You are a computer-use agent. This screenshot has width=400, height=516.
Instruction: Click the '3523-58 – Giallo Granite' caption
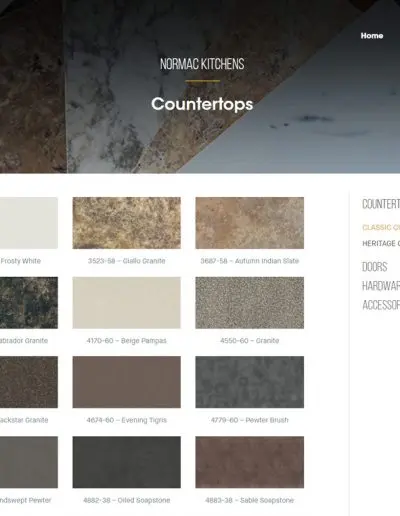[127, 261]
